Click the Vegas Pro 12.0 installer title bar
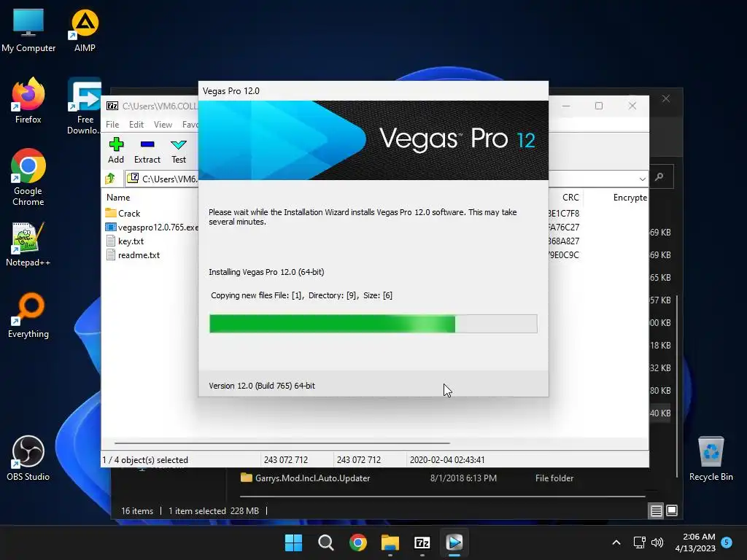The image size is (747, 560). [373, 91]
